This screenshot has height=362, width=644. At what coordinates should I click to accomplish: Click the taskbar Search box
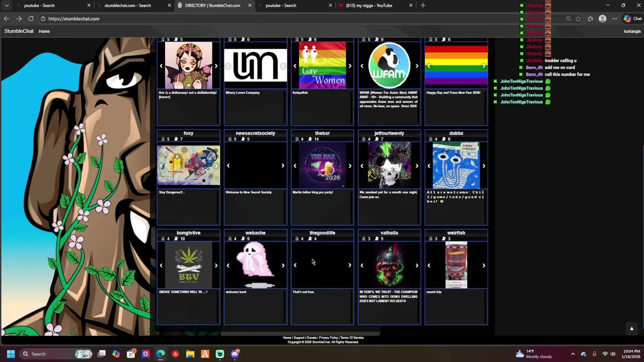click(56, 354)
